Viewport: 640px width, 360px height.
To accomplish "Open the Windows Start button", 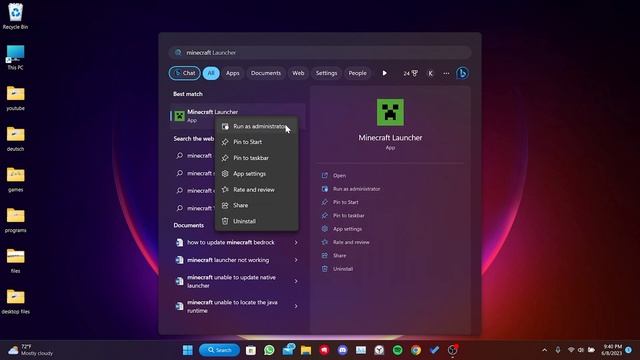I will pyautogui.click(x=188, y=350).
